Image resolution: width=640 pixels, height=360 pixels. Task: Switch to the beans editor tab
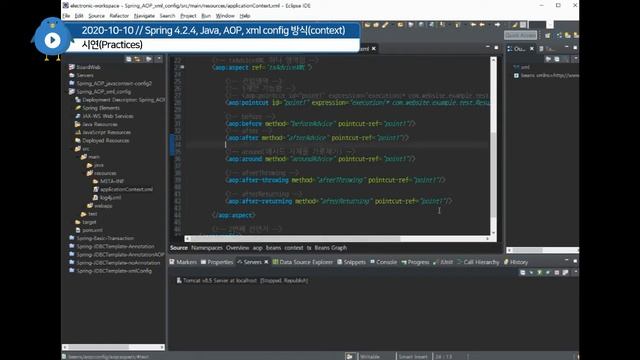(273, 248)
